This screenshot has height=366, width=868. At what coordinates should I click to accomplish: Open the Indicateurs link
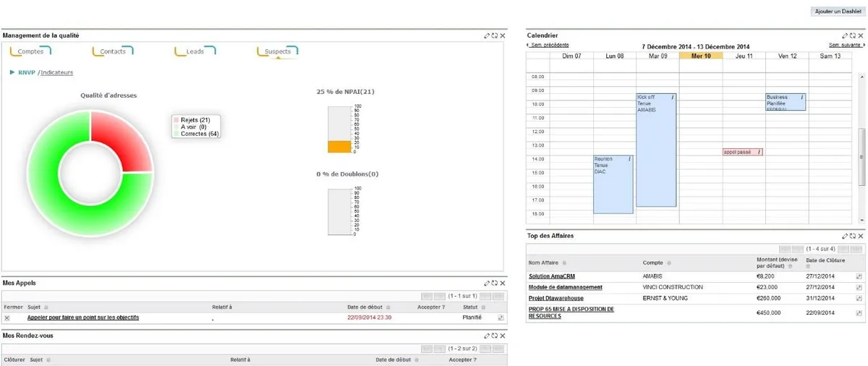[56, 72]
